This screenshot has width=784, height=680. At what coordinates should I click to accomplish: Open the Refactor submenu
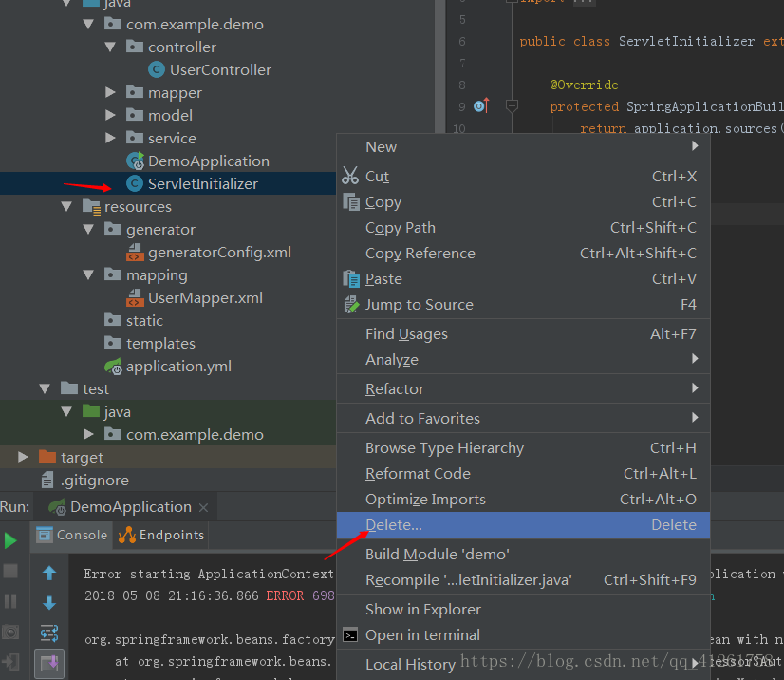click(524, 388)
